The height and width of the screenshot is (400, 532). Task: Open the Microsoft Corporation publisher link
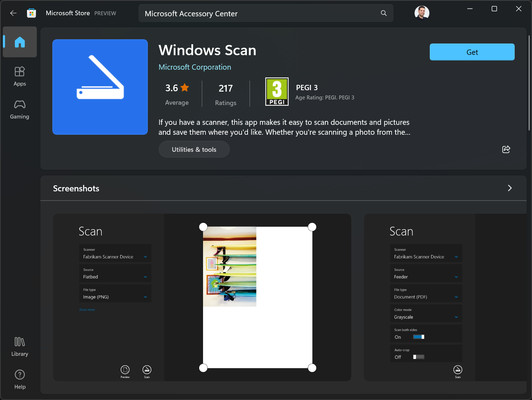pyautogui.click(x=195, y=67)
